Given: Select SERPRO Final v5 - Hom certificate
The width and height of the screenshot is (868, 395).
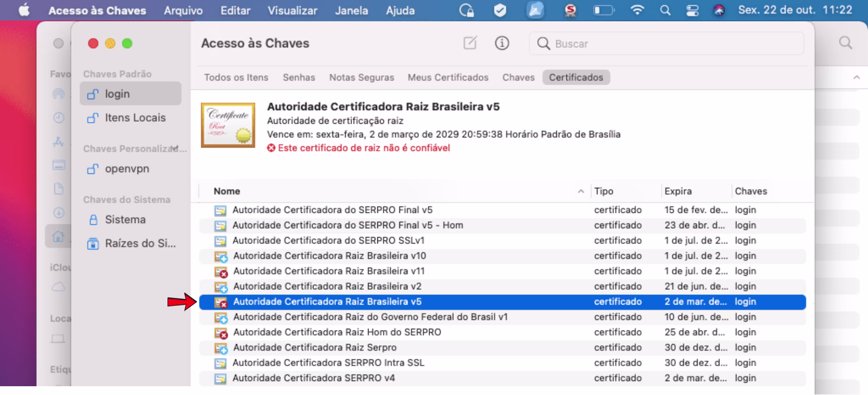Looking at the screenshot, I should coord(502,225).
